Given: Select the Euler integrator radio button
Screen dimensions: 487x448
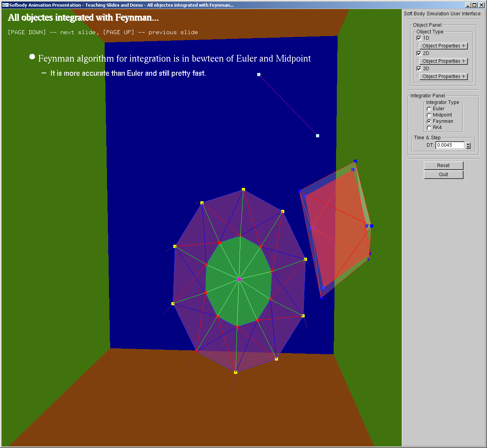Looking at the screenshot, I should 429,109.
